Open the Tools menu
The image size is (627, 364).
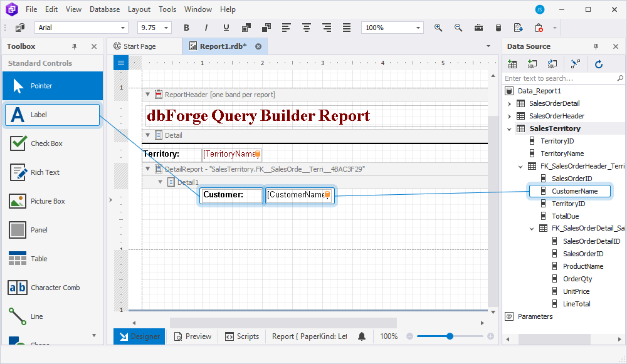point(167,9)
